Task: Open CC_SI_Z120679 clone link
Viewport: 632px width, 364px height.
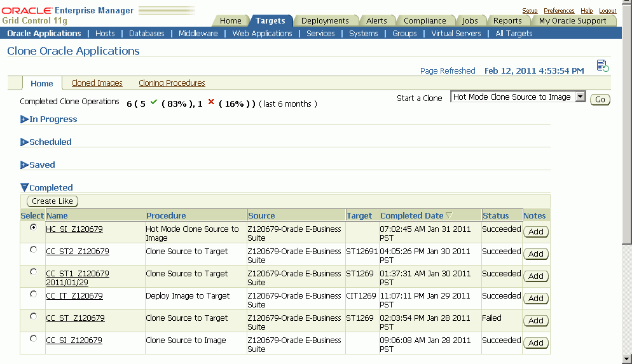Action: tap(74, 340)
